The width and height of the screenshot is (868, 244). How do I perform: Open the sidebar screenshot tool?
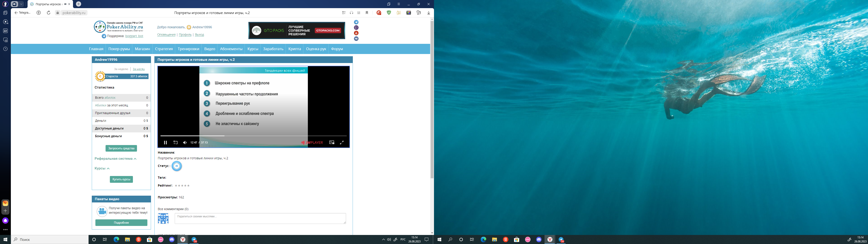(x=5, y=40)
